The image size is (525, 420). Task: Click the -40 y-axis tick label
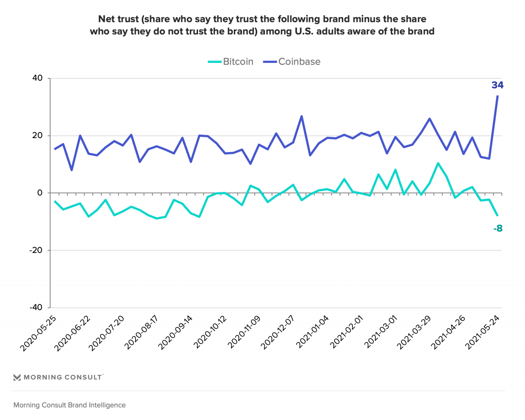click(x=36, y=307)
